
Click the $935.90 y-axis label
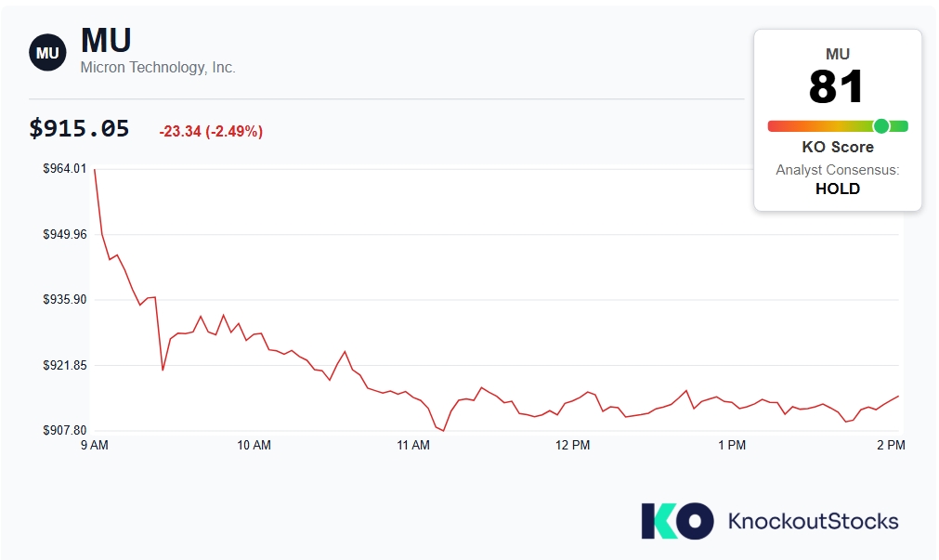point(65,299)
